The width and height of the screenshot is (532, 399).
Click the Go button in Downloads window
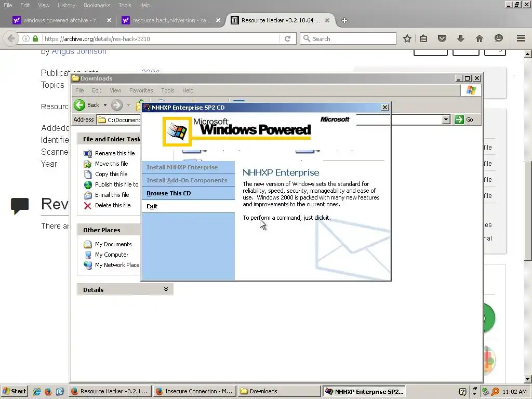click(464, 119)
